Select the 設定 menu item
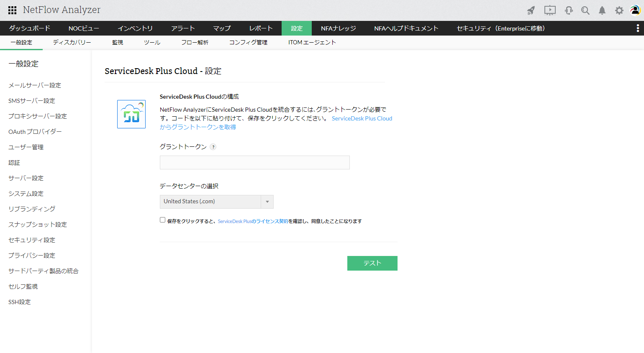 (297, 28)
